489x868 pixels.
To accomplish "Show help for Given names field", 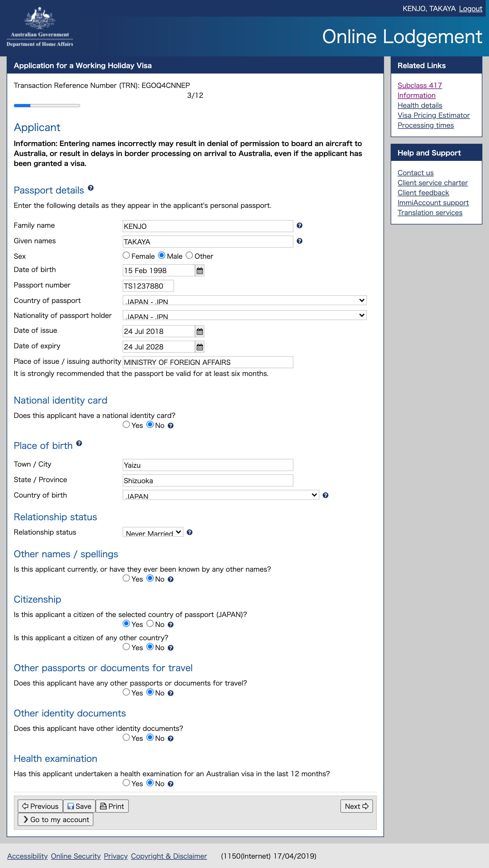I will pos(299,241).
